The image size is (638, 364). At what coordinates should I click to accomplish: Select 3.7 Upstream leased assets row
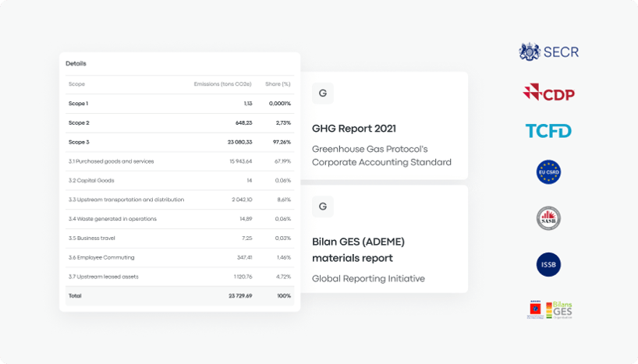(179, 277)
